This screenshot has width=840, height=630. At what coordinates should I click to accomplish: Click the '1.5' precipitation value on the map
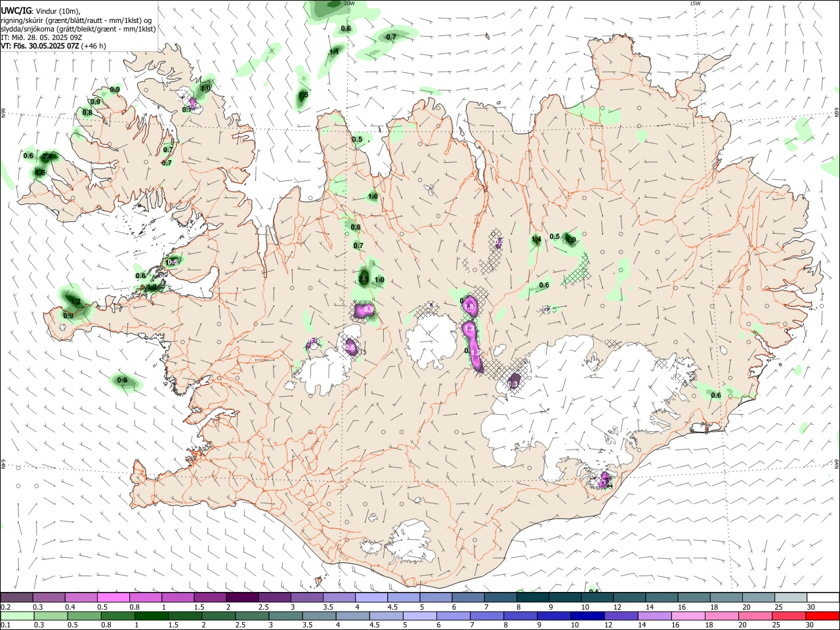point(303,95)
